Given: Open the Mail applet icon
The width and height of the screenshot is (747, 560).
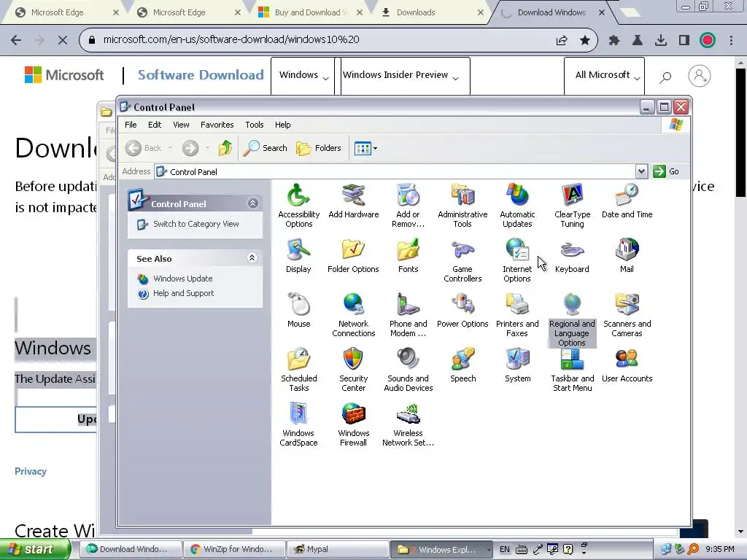Looking at the screenshot, I should point(627,256).
